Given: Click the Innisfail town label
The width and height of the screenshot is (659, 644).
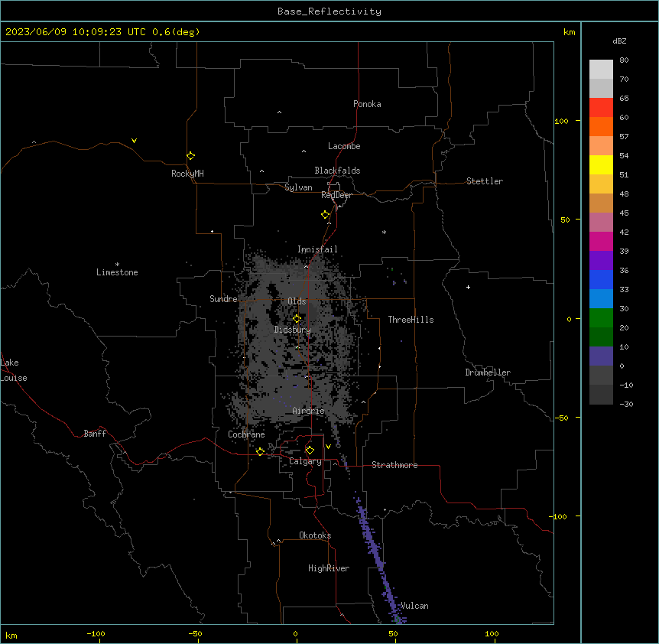Looking at the screenshot, I should 317,249.
